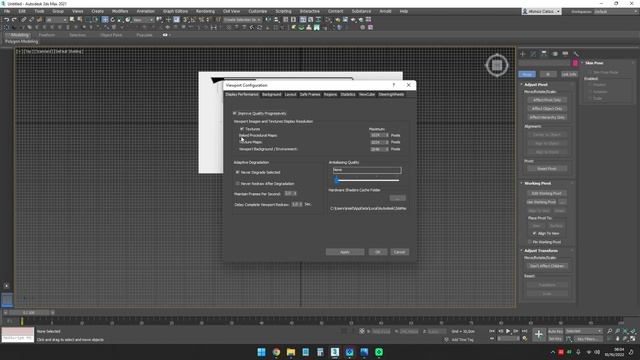Click the Undo icon in main toolbar
The image size is (640, 360).
(7, 20)
